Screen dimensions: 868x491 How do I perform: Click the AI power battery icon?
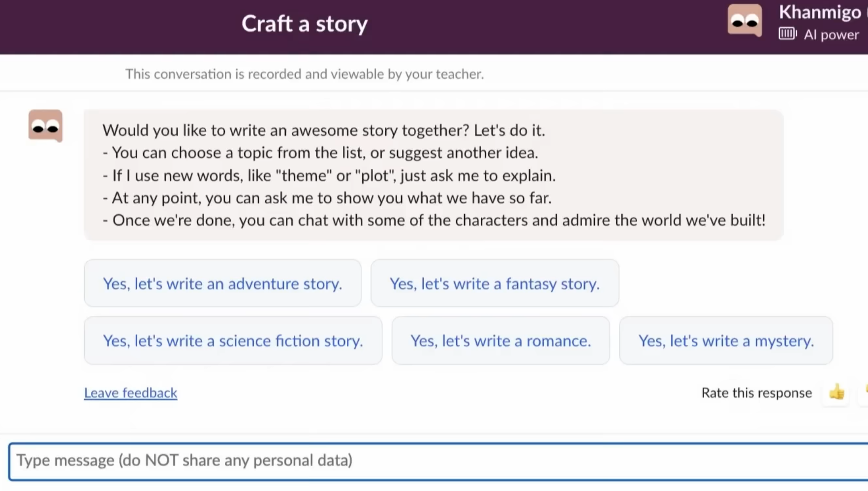click(x=788, y=34)
